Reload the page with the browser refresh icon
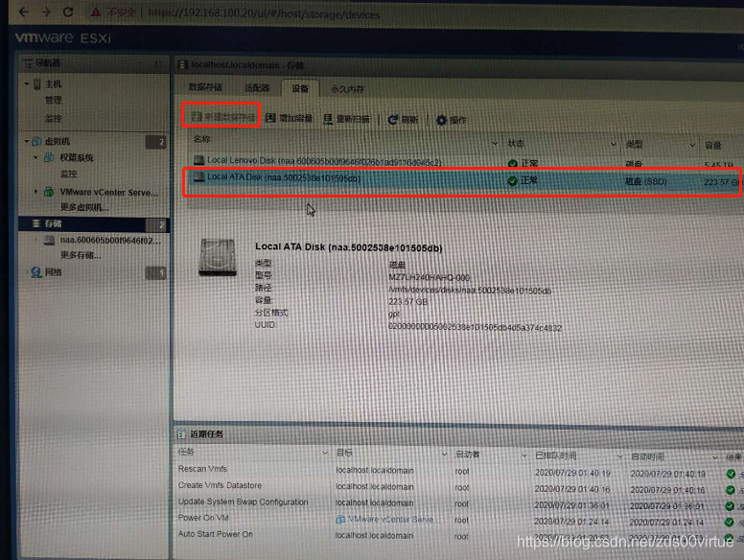Screen dimensions: 744x560 tap(68, 12)
